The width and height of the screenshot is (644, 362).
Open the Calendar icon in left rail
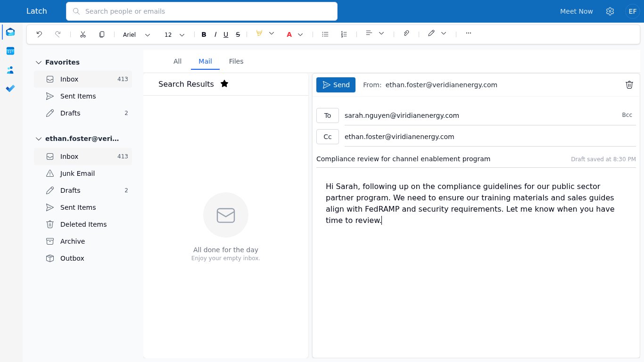[10, 51]
